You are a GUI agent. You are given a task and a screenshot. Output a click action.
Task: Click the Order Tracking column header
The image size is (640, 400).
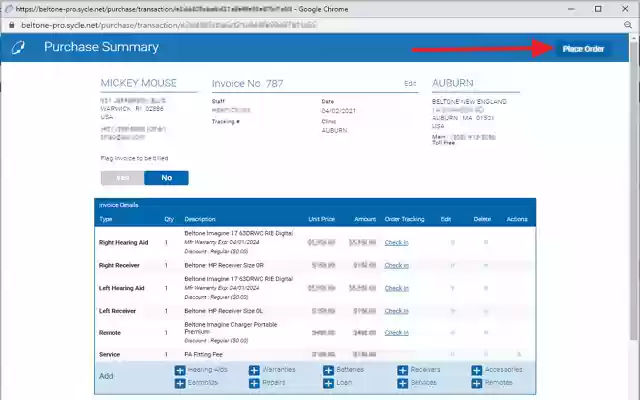tap(404, 219)
